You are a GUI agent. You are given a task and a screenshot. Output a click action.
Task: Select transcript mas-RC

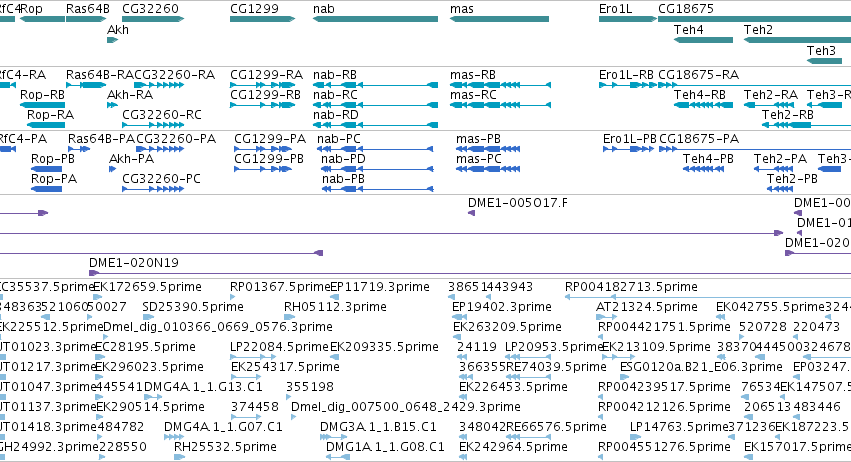point(500,105)
